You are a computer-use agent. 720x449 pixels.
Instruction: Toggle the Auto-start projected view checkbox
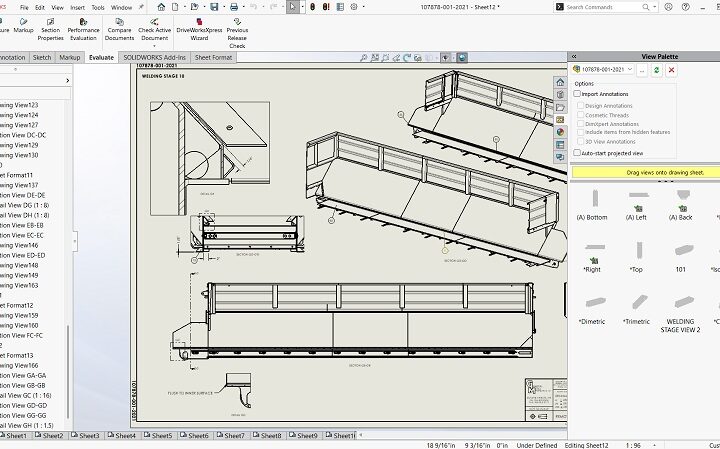(x=578, y=153)
